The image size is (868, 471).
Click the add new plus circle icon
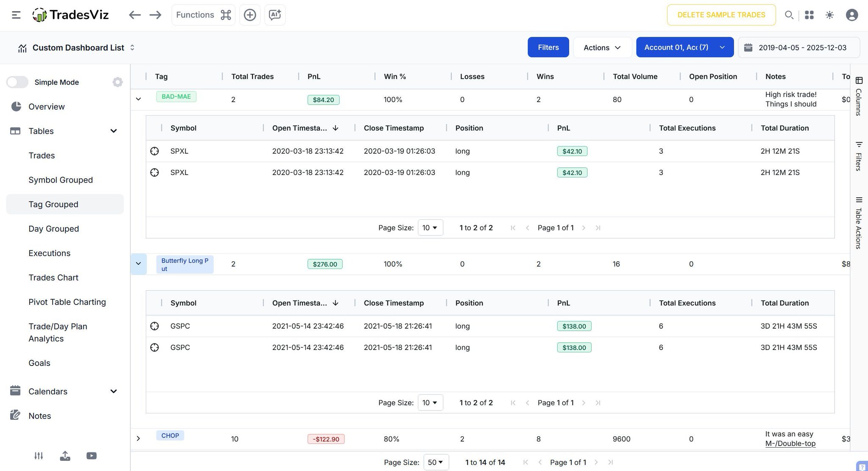tap(250, 15)
